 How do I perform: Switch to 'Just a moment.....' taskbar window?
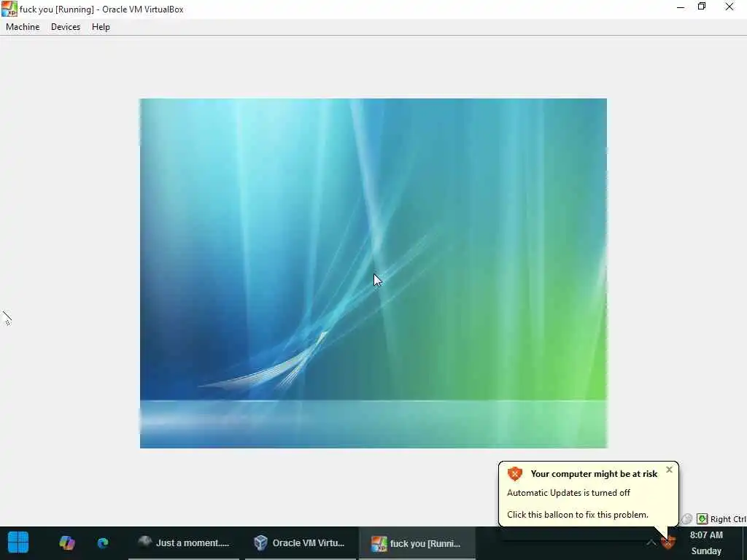[x=183, y=542]
